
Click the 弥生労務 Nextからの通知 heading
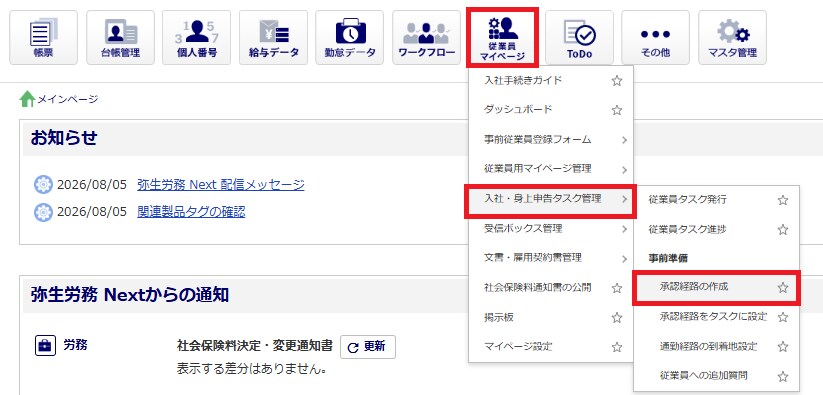130,295
